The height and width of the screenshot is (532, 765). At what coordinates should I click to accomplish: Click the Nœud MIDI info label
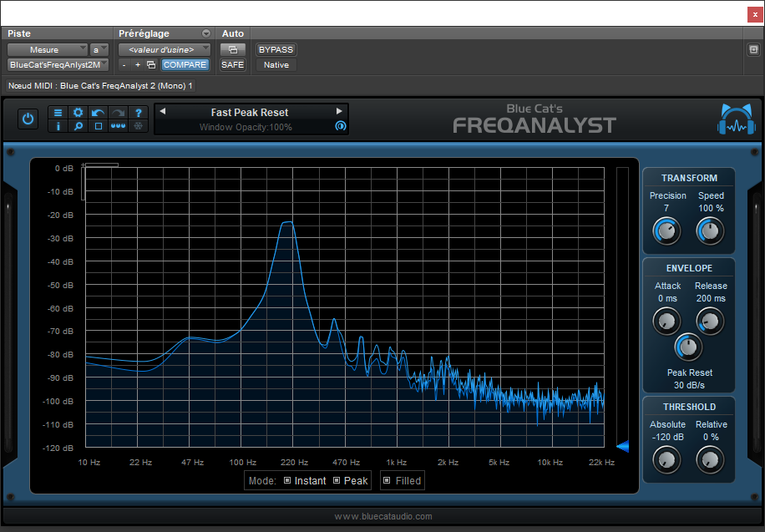tap(100, 86)
